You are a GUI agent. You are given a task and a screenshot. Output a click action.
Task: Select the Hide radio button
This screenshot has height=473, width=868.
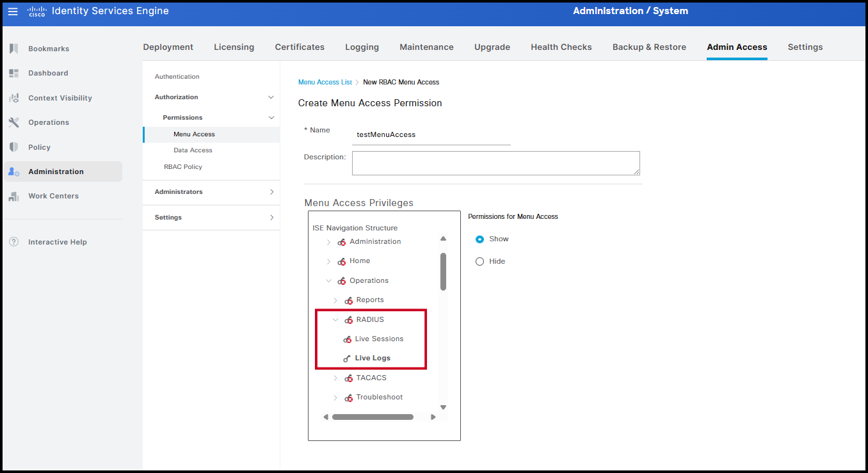(x=479, y=261)
